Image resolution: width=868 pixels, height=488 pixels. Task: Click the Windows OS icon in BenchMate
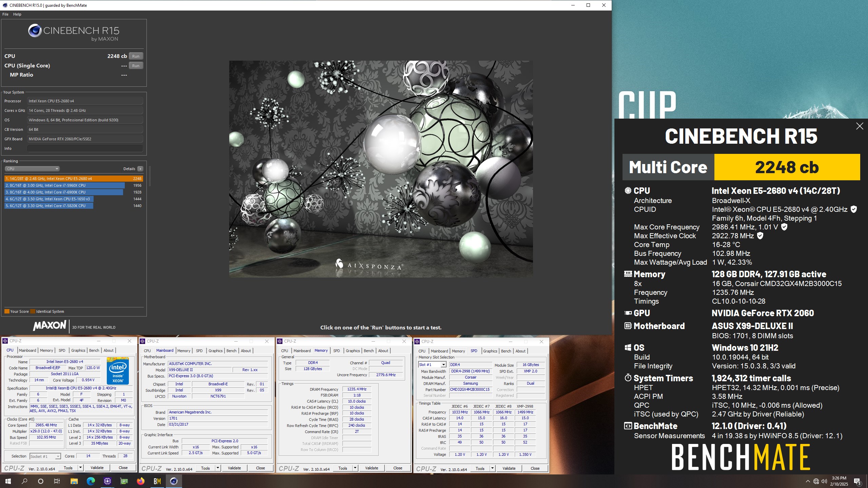click(628, 348)
